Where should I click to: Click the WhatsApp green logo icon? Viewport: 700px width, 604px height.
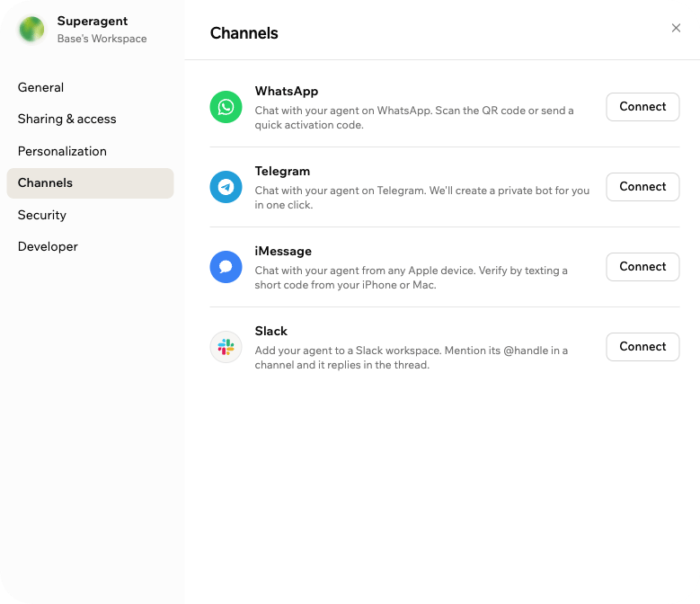tap(226, 107)
